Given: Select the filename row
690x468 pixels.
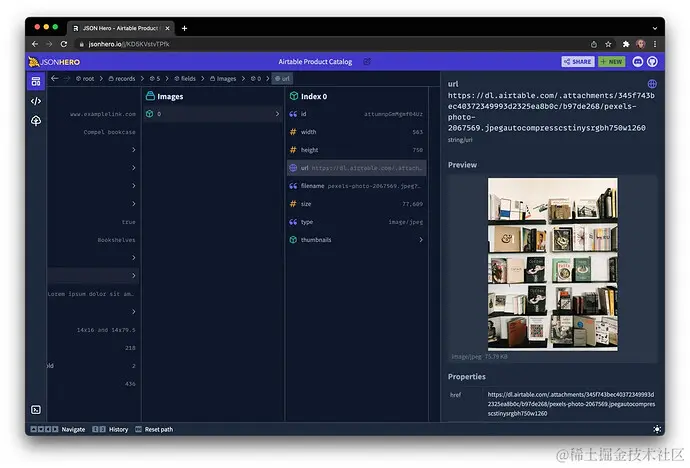Looking at the screenshot, I should coord(356,186).
